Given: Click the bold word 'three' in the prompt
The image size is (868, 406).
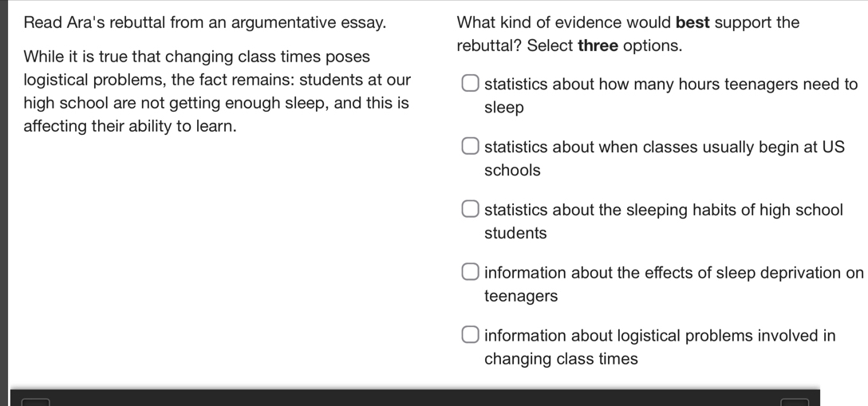Looking at the screenshot, I should [x=598, y=45].
